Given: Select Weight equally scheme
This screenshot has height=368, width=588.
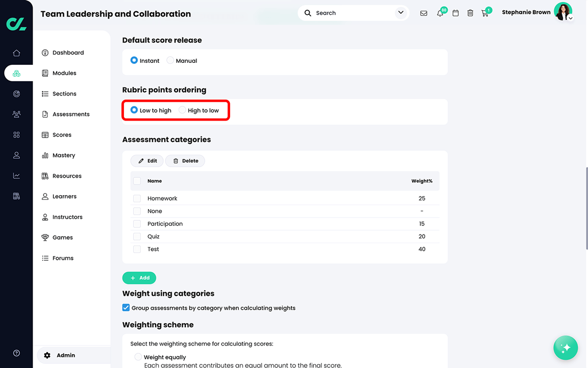Looking at the screenshot, I should click(138, 357).
